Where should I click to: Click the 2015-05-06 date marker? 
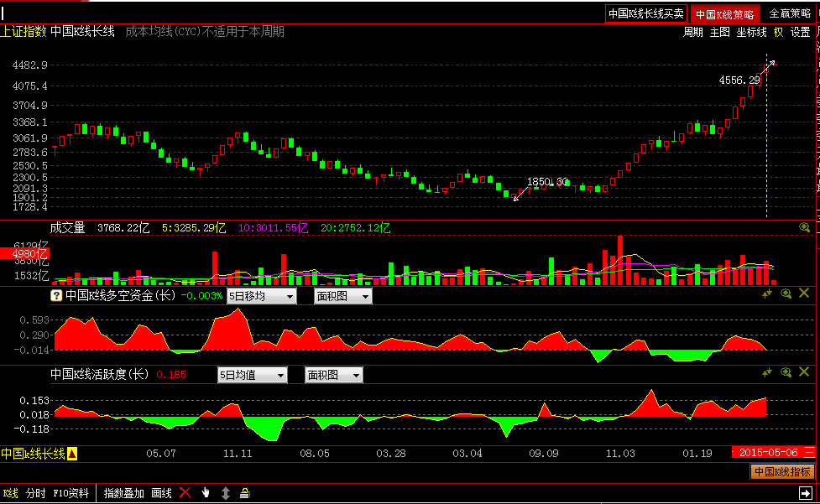pos(766,453)
